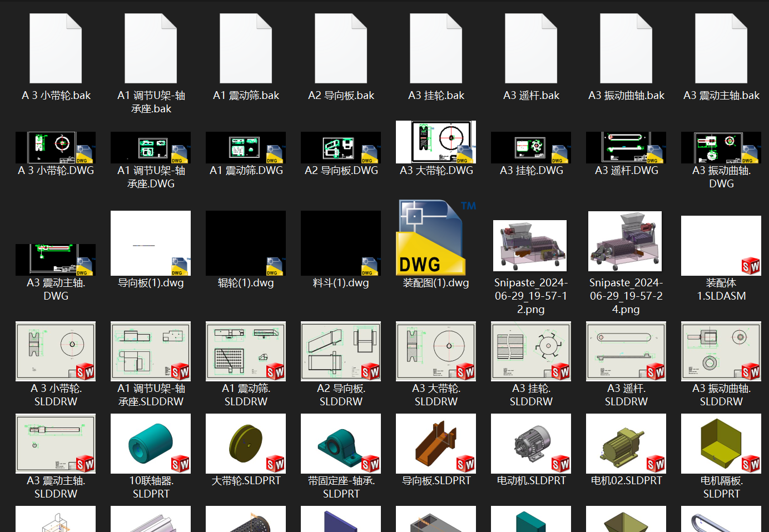769x532 pixels.
Task: Select the 电动机.SLDPRT part icon
Action: (x=531, y=444)
